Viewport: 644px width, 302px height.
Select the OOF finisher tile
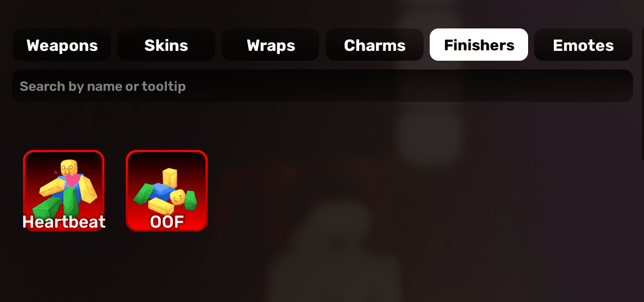[167, 190]
